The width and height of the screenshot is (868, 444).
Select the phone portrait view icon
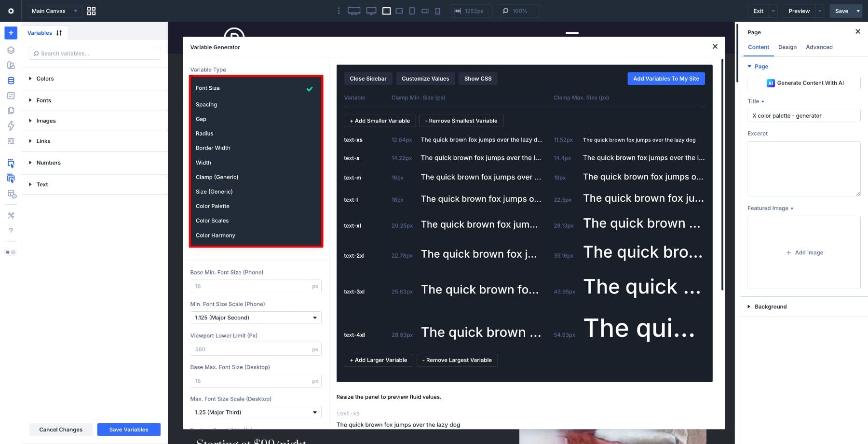(437, 11)
